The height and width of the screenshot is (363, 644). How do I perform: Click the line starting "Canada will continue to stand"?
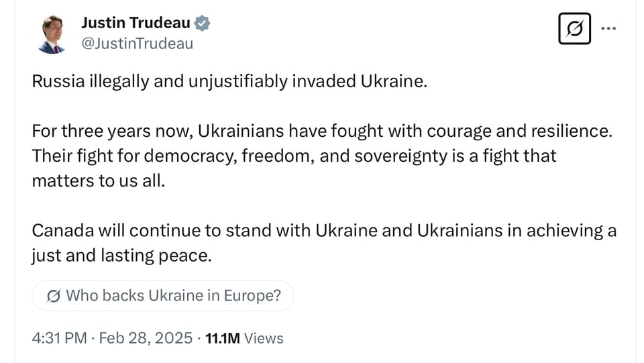coord(324,230)
